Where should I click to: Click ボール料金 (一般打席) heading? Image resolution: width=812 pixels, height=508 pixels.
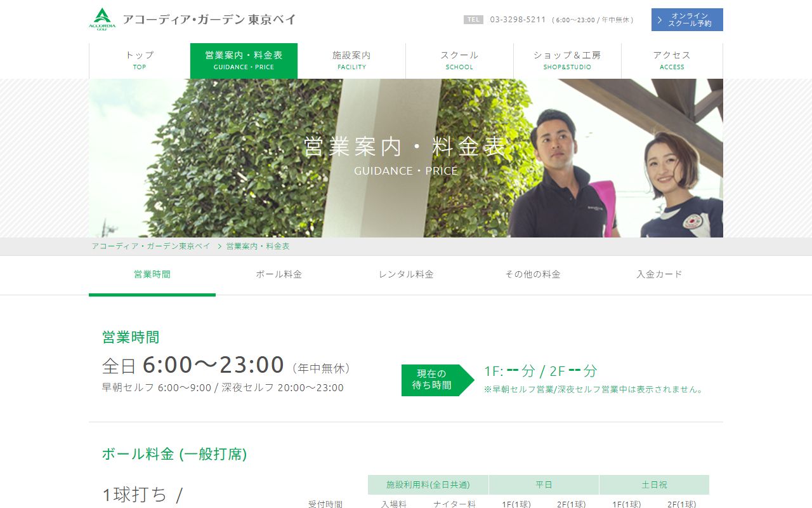coord(174,454)
